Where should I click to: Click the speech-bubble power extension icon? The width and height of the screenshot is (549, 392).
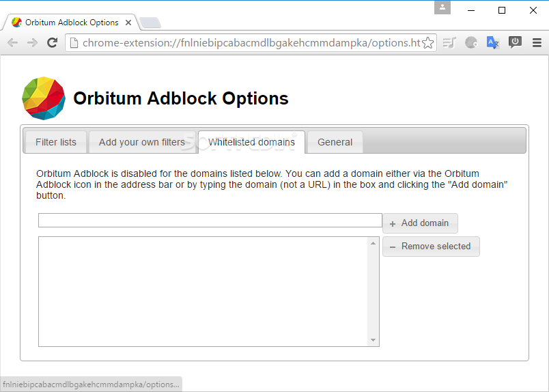coord(515,42)
